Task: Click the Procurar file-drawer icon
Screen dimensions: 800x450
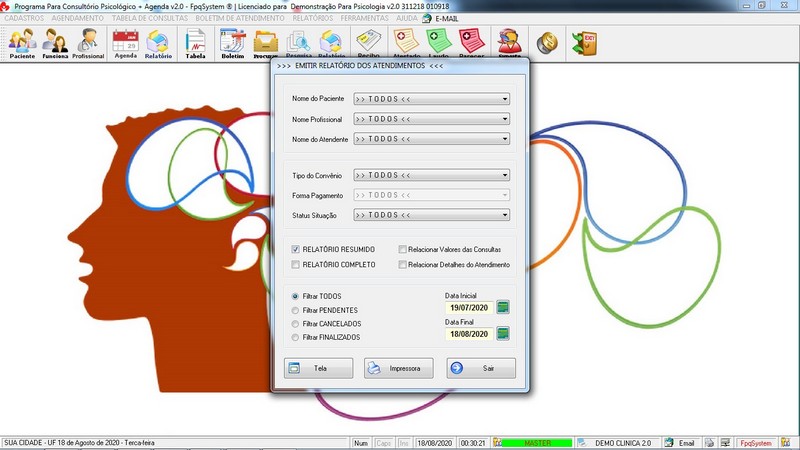Action: tap(266, 43)
